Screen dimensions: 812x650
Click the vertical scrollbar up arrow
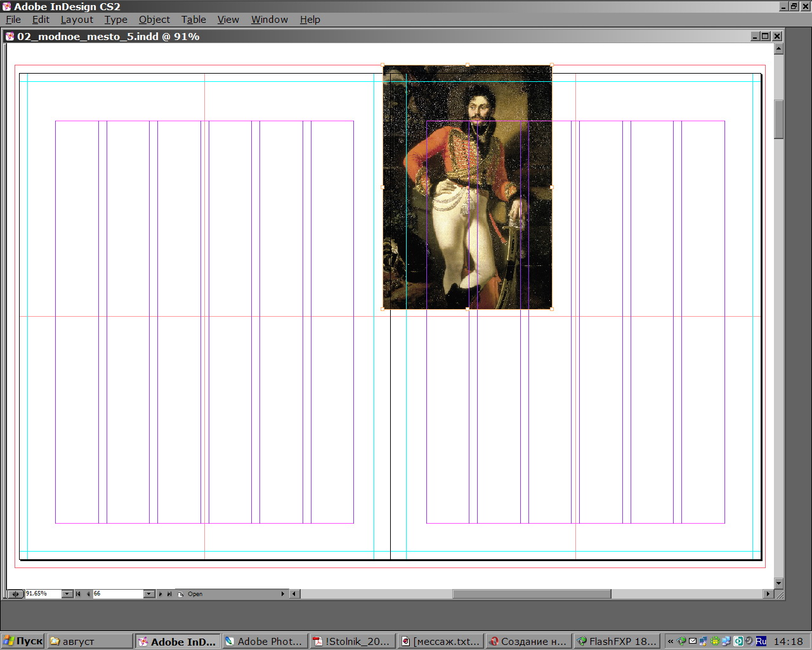[x=778, y=48]
